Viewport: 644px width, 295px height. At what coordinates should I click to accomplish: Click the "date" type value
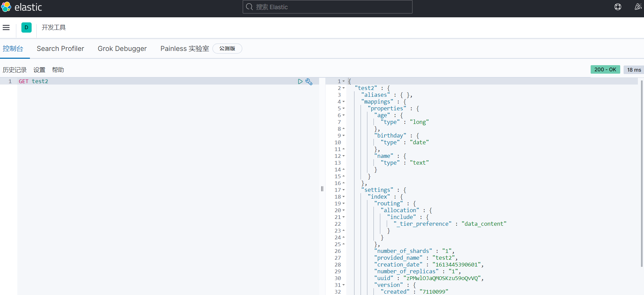point(419,143)
